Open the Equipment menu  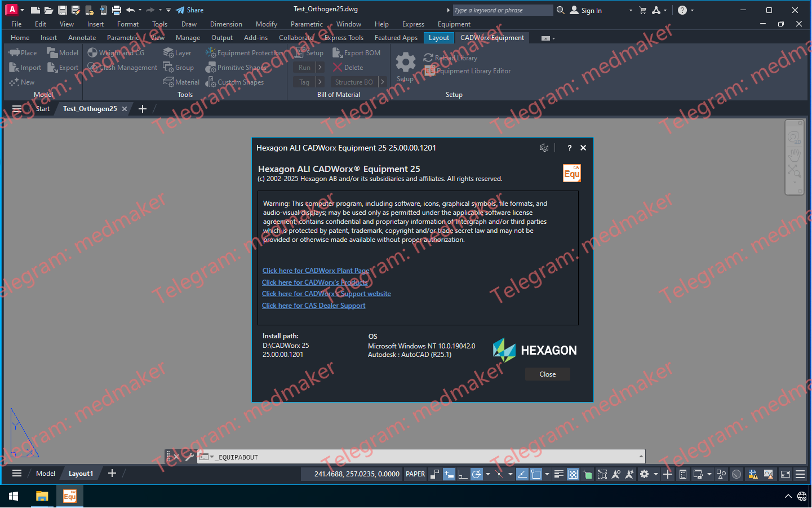point(454,24)
